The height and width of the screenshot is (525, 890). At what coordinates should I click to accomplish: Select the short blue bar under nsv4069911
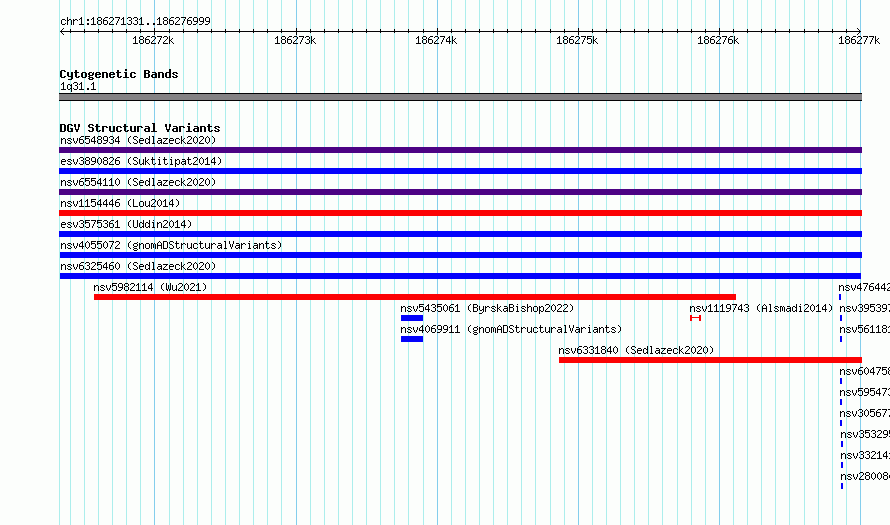coord(412,339)
